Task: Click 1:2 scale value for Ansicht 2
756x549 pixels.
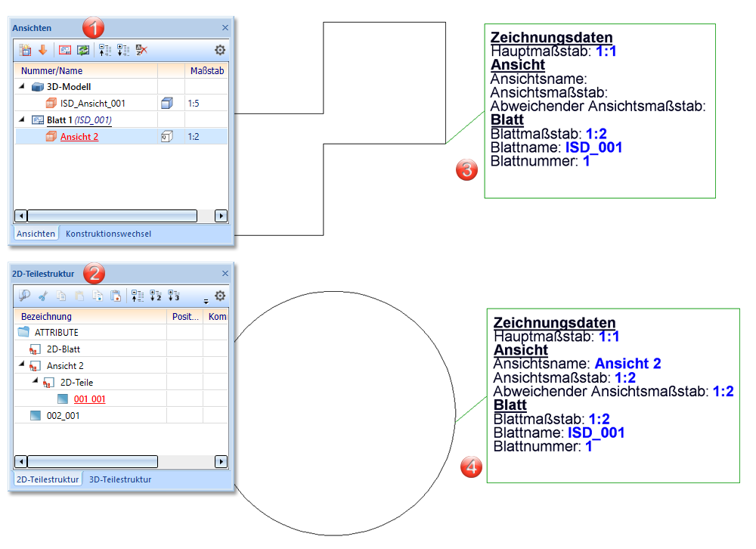Action: coord(194,137)
